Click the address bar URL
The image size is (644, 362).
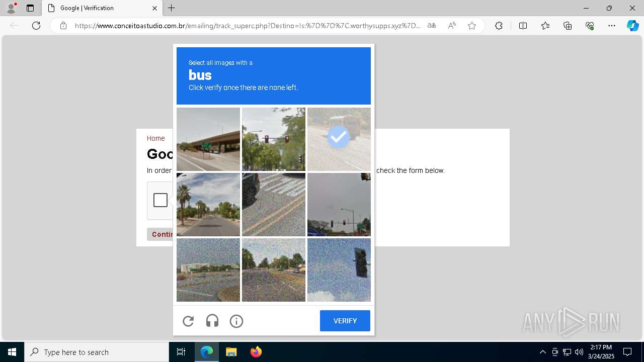(x=248, y=26)
